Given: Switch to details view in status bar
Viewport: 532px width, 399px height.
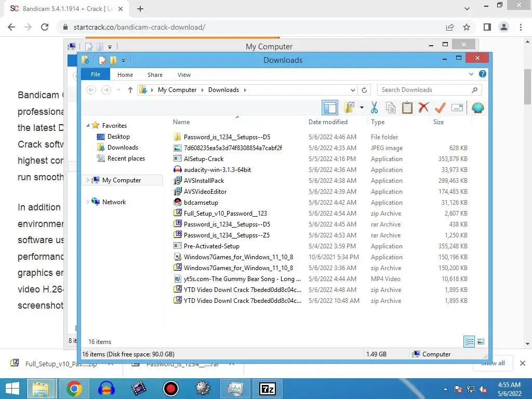Looking at the screenshot, I should (469, 341).
